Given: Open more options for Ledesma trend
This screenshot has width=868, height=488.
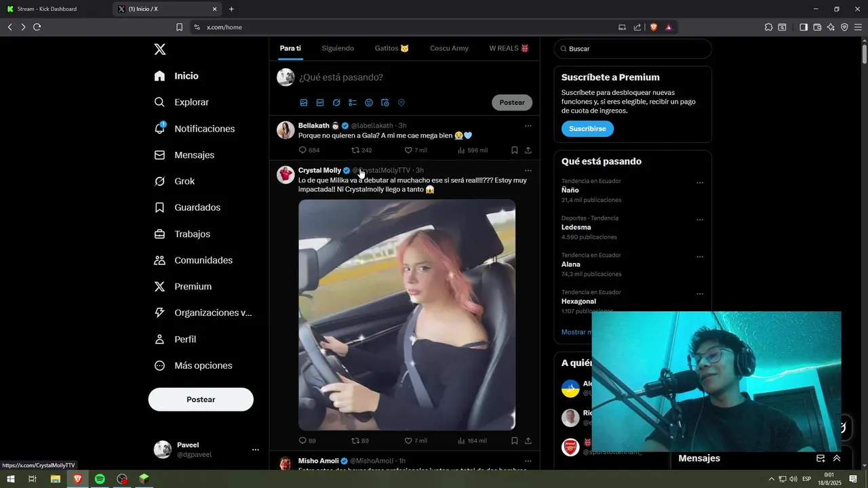Looking at the screenshot, I should [700, 220].
